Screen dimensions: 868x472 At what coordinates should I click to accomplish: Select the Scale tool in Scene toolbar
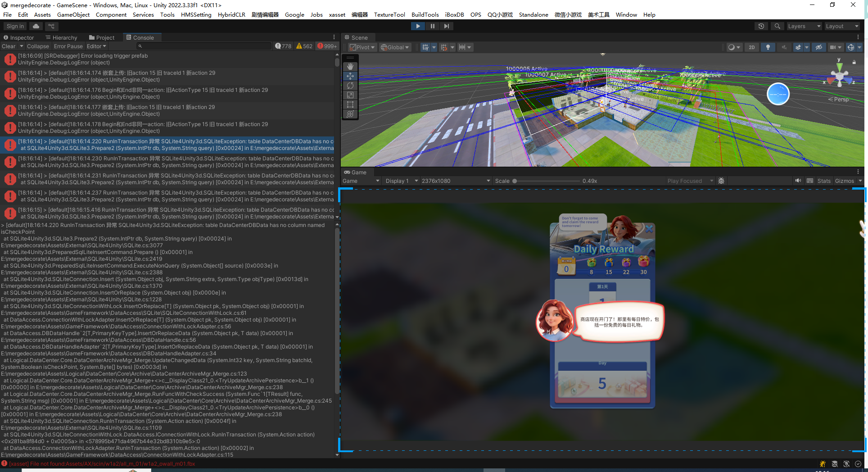coord(350,95)
